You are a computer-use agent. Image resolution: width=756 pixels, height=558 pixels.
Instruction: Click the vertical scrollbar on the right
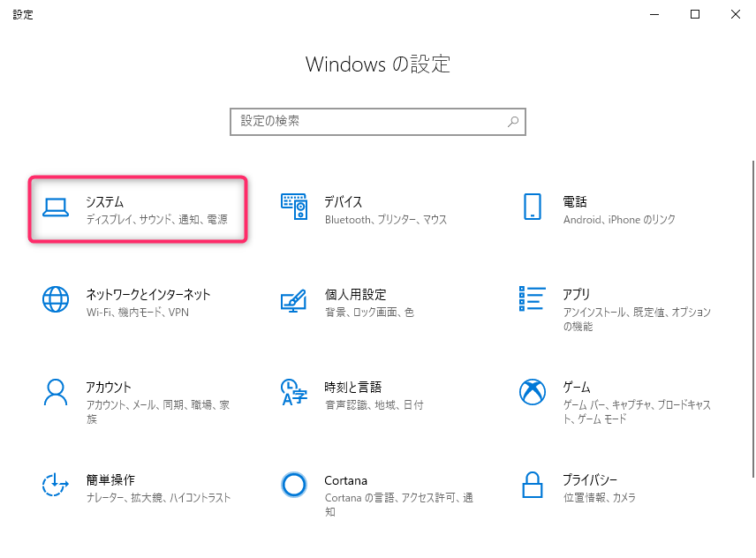click(752, 319)
